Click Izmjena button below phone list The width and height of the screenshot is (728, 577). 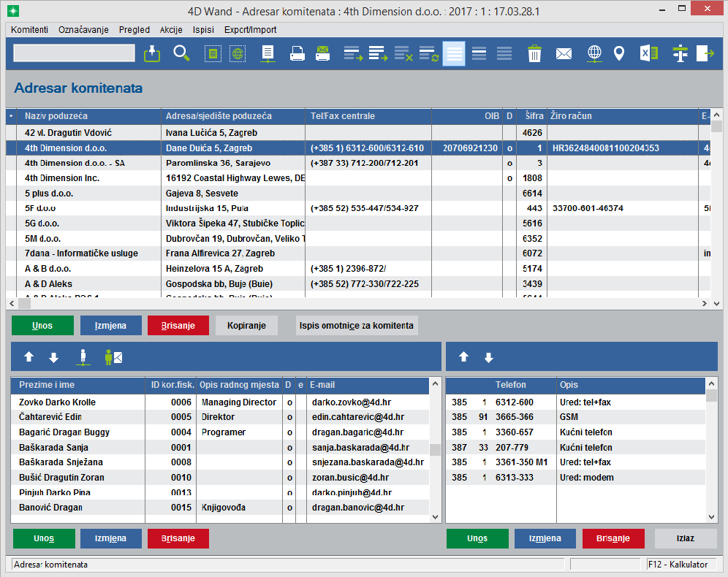point(545,538)
